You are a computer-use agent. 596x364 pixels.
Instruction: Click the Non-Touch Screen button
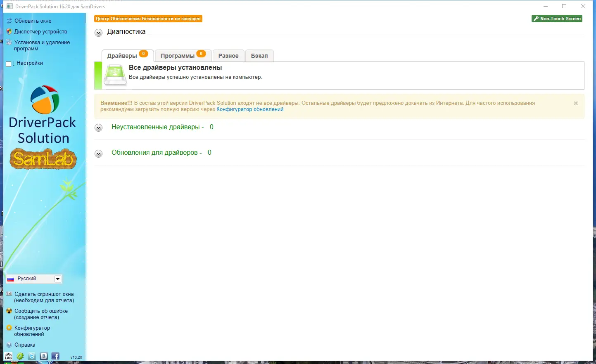[557, 19]
